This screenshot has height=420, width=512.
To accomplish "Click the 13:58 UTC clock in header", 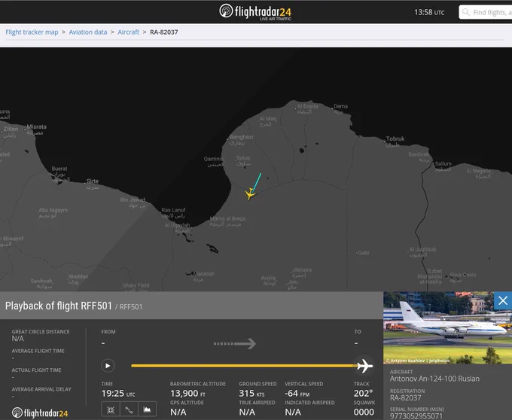I will click(x=429, y=12).
